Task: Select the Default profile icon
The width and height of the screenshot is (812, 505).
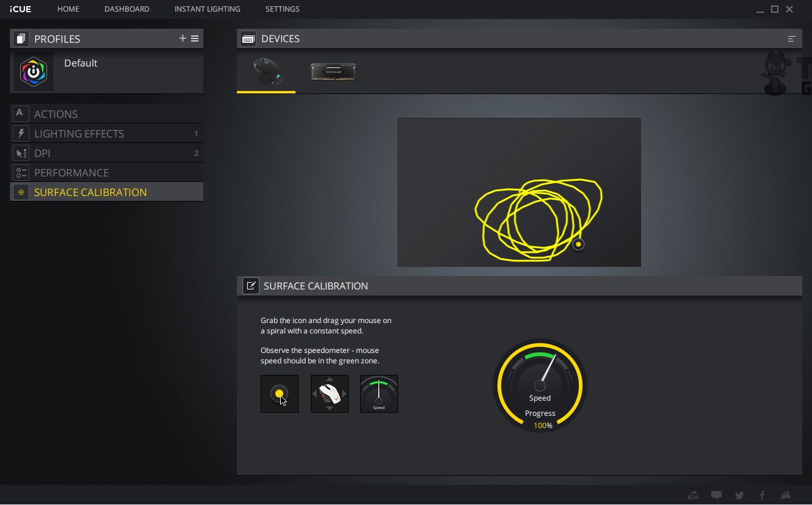Action: (34, 71)
